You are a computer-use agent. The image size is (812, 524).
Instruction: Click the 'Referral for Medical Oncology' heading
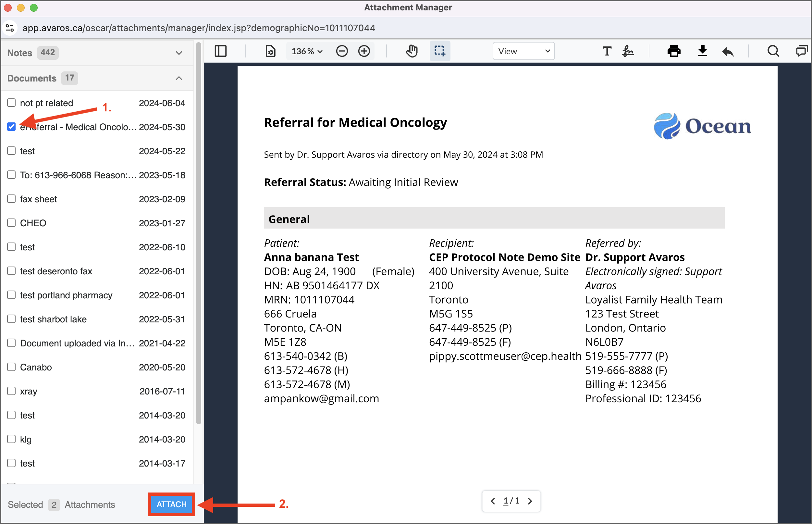tap(355, 122)
